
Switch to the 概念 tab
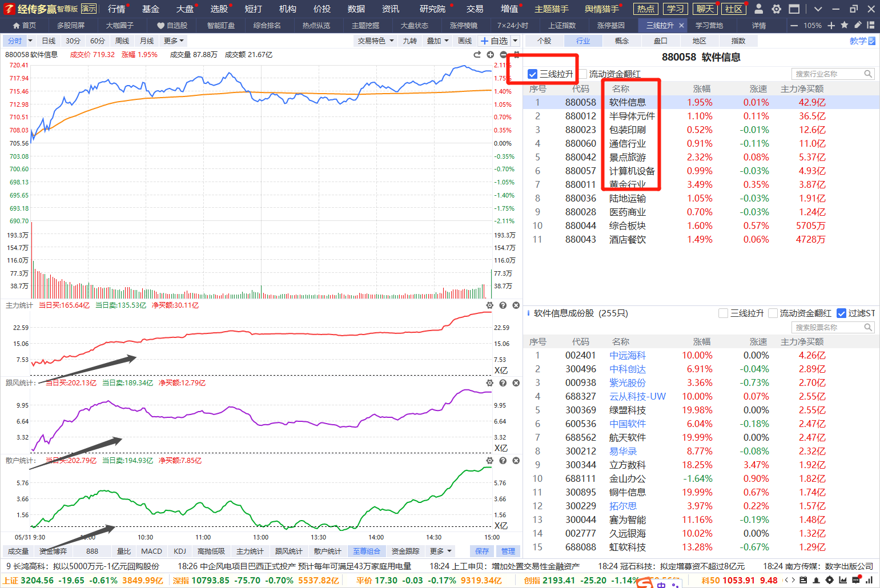pos(622,41)
